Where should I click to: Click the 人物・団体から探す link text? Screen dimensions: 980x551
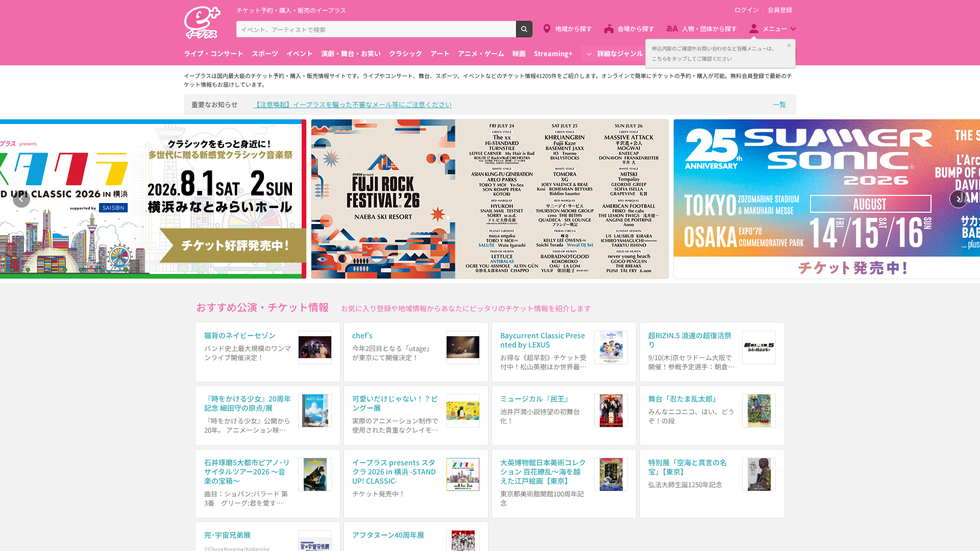(x=709, y=29)
